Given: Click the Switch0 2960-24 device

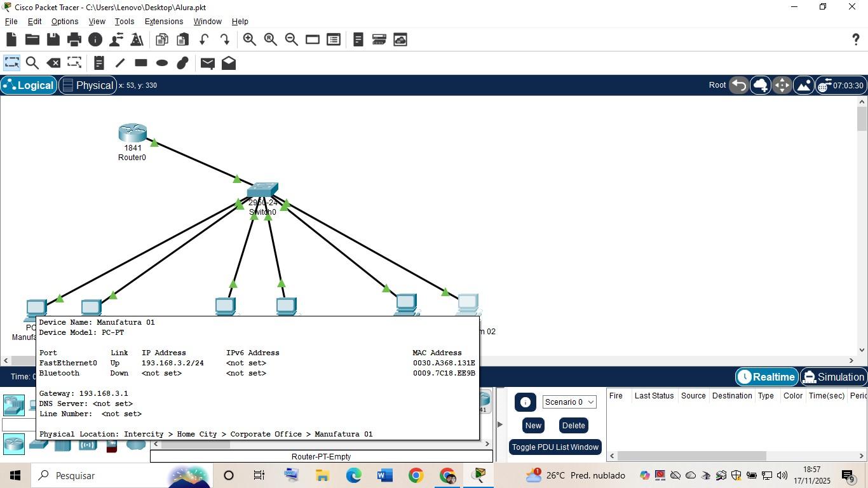Looking at the screenshot, I should pos(262,190).
